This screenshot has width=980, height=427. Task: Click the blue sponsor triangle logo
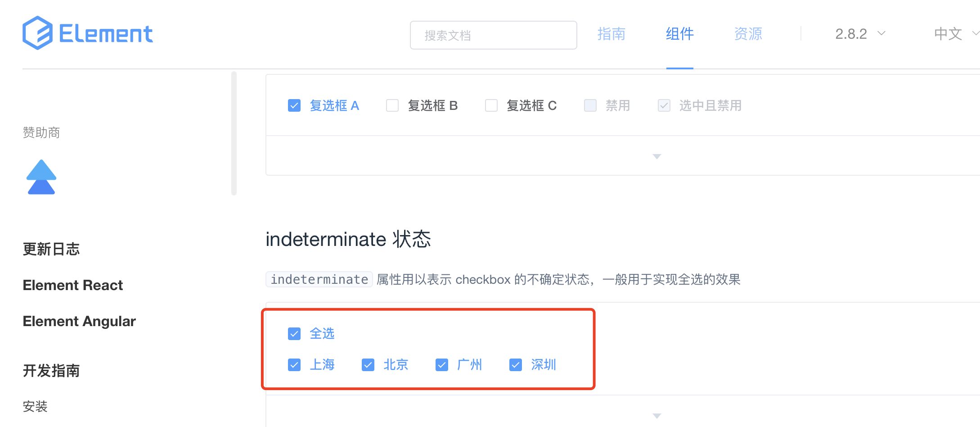[x=41, y=177]
